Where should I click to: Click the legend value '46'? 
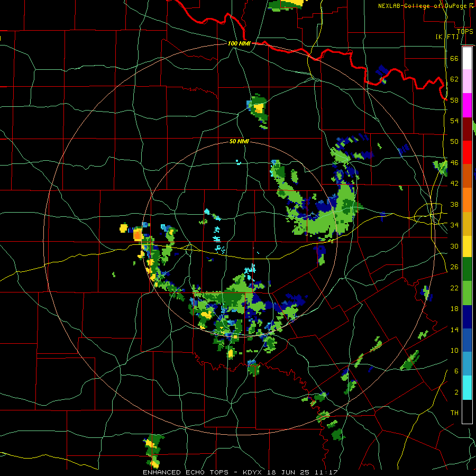tap(454, 163)
